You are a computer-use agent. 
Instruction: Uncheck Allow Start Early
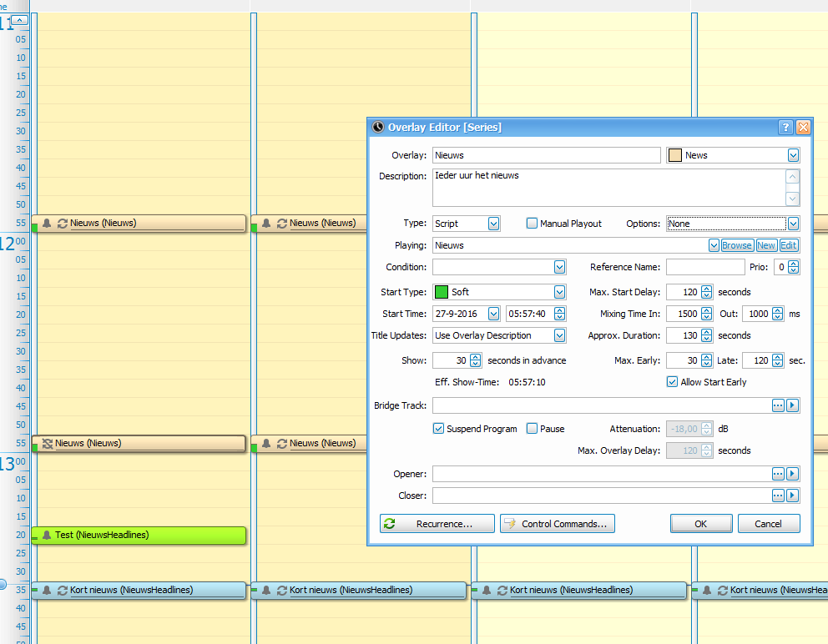point(672,382)
